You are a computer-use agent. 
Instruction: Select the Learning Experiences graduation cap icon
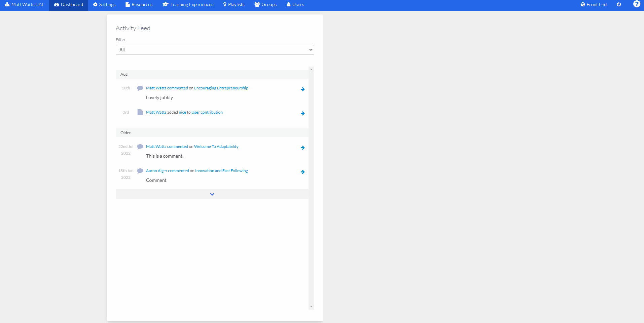click(165, 4)
